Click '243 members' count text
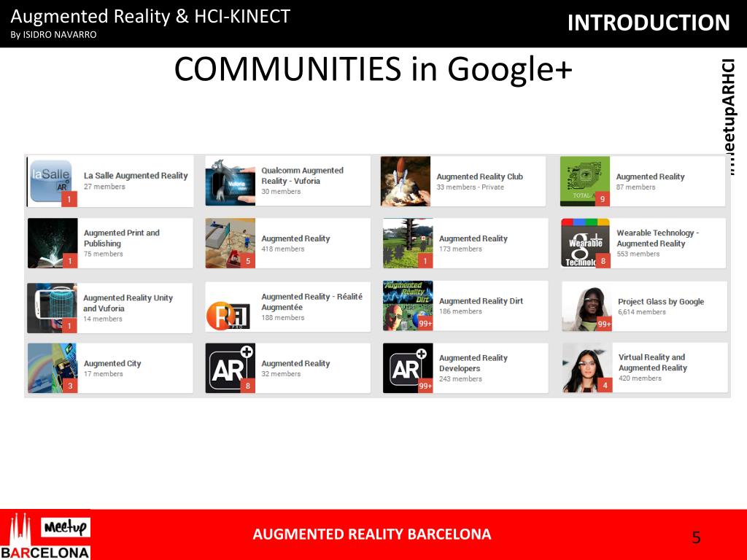Screen dimensions: 747x560 tap(460, 378)
